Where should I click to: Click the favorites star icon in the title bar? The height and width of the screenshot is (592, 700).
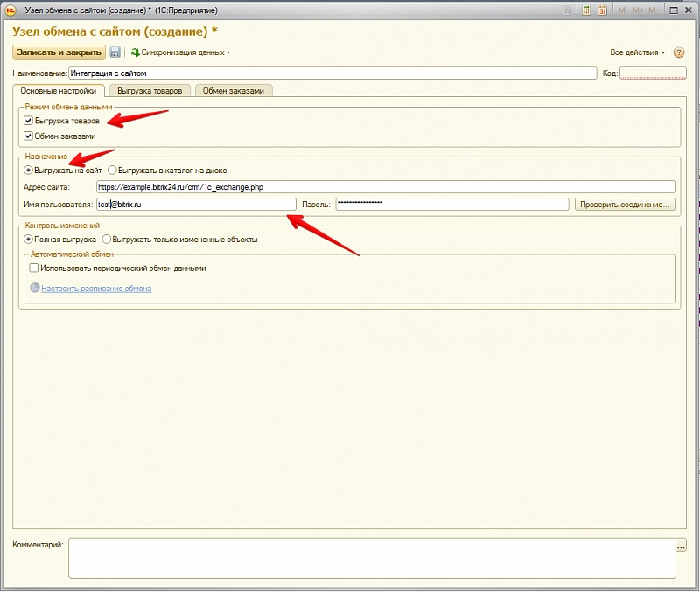tap(569, 10)
